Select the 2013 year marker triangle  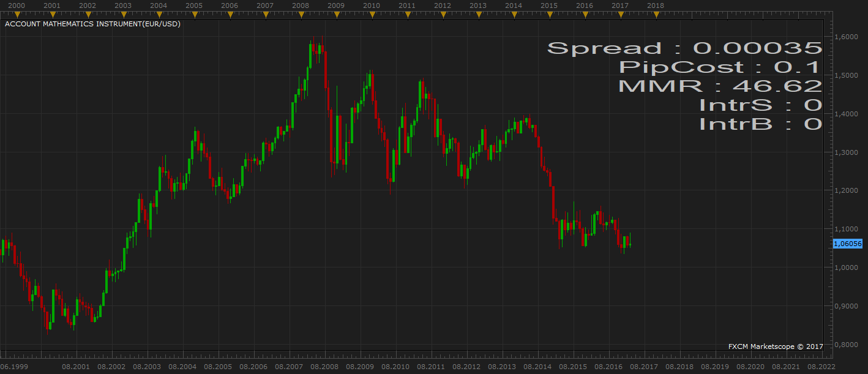click(x=478, y=15)
